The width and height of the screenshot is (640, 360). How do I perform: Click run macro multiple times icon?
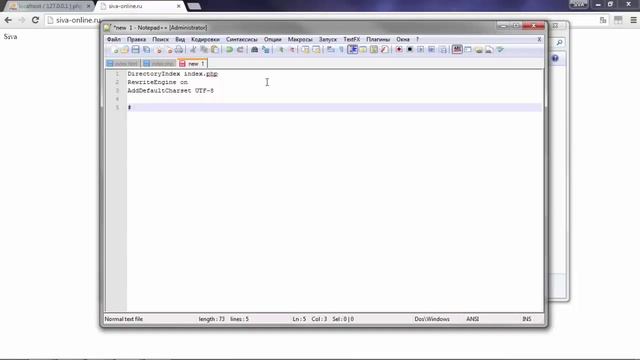[431, 50]
